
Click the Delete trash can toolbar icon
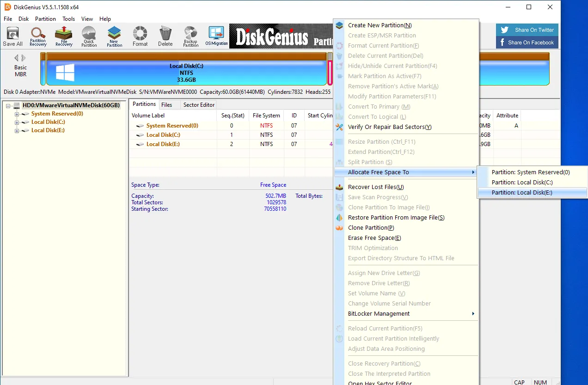point(165,37)
